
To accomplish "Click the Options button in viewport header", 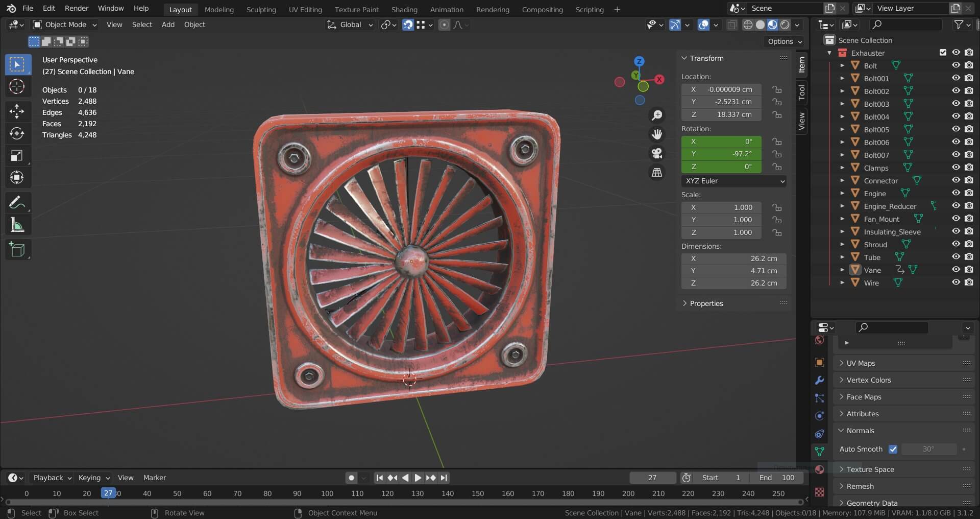I will point(785,41).
